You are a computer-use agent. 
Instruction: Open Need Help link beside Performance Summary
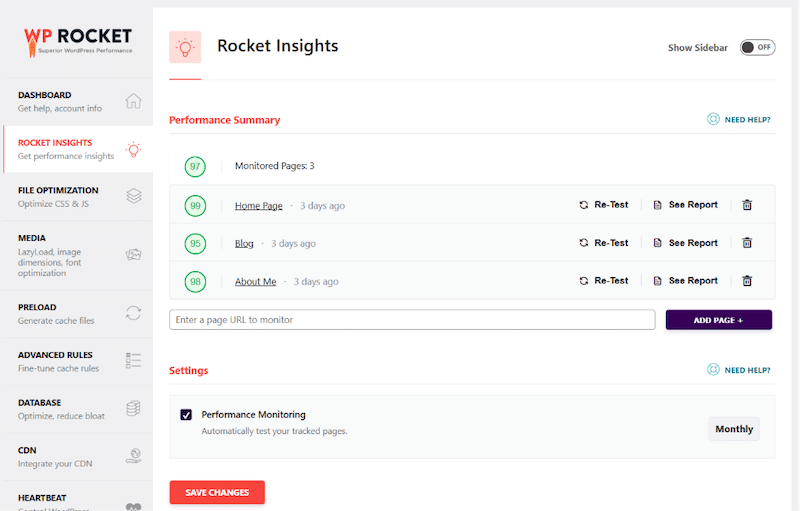pyautogui.click(x=739, y=119)
